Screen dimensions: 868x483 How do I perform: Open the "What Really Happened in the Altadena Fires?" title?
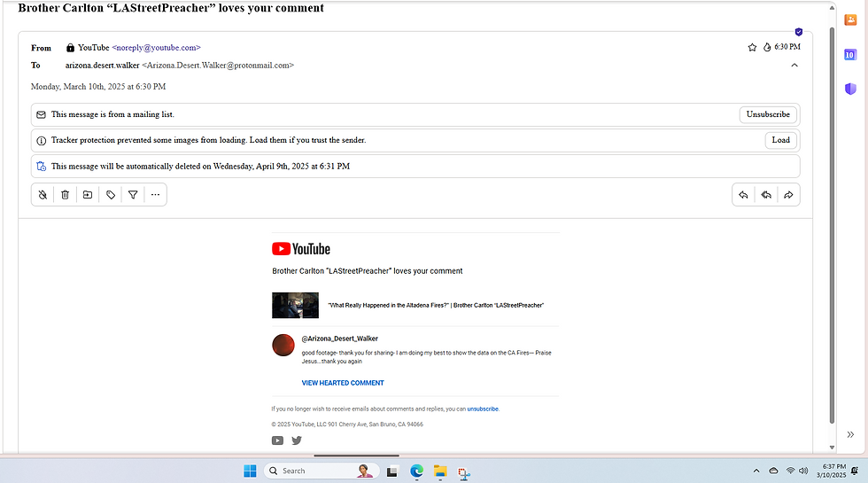[436, 305]
